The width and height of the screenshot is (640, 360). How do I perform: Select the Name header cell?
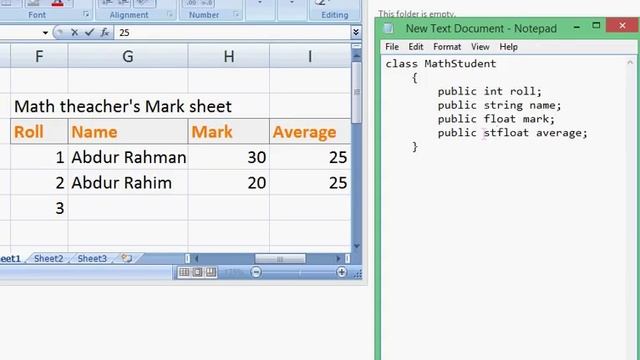tap(128, 132)
